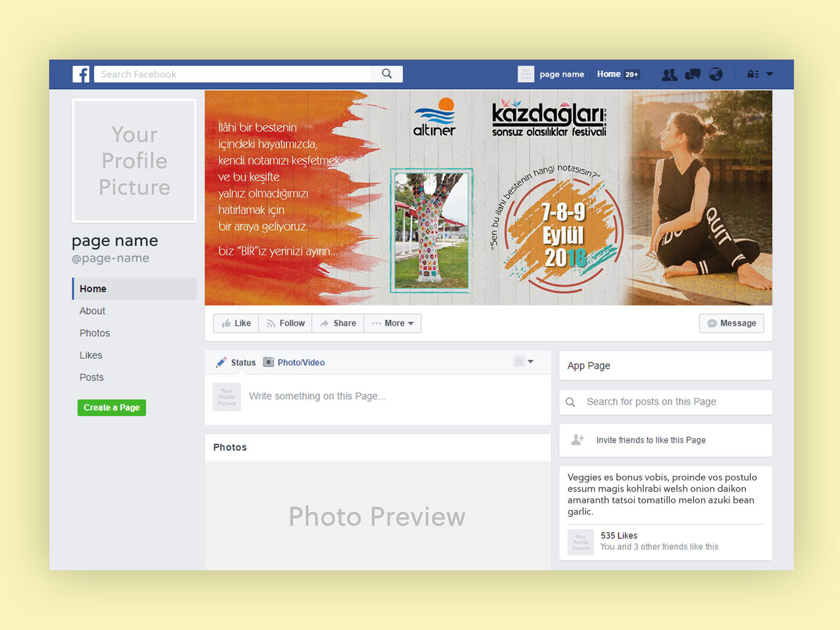Open the More dropdown menu

[x=392, y=323]
